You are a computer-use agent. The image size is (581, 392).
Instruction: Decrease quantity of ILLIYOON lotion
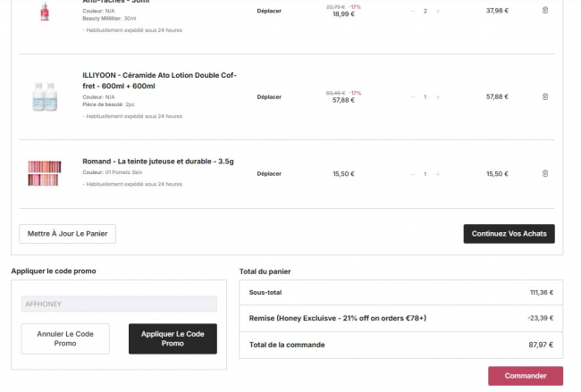pos(412,96)
